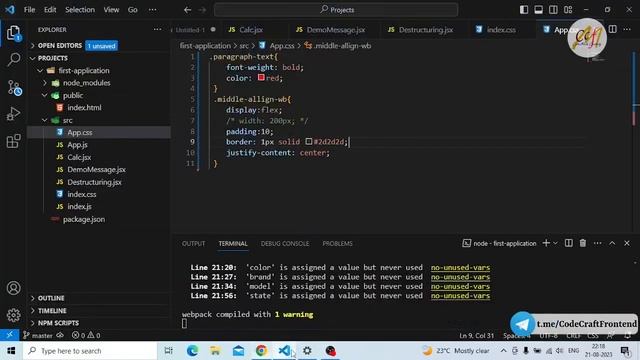Kill terminal with trash icon

pos(583,243)
